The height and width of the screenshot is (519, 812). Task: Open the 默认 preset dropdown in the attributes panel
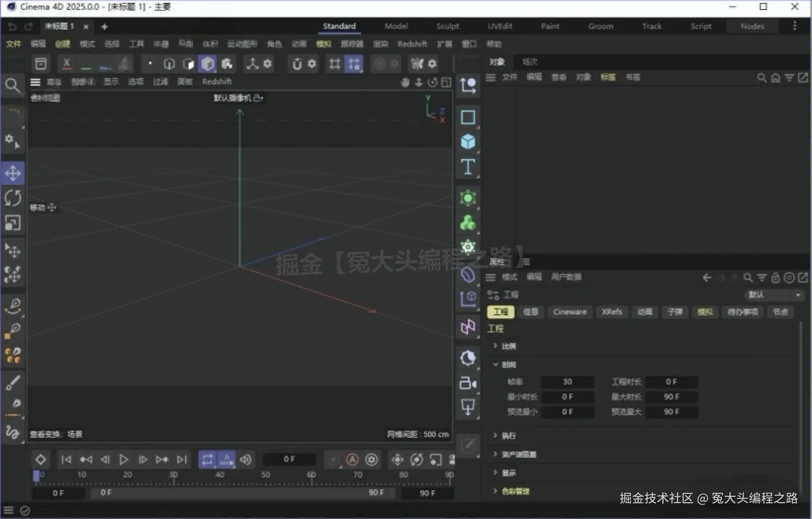coord(774,295)
